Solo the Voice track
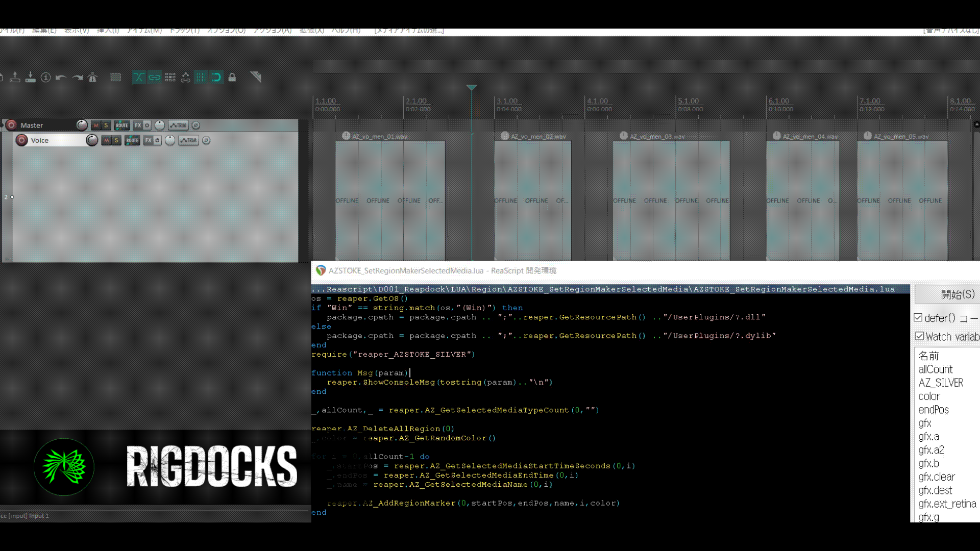980x551 pixels. [x=116, y=140]
